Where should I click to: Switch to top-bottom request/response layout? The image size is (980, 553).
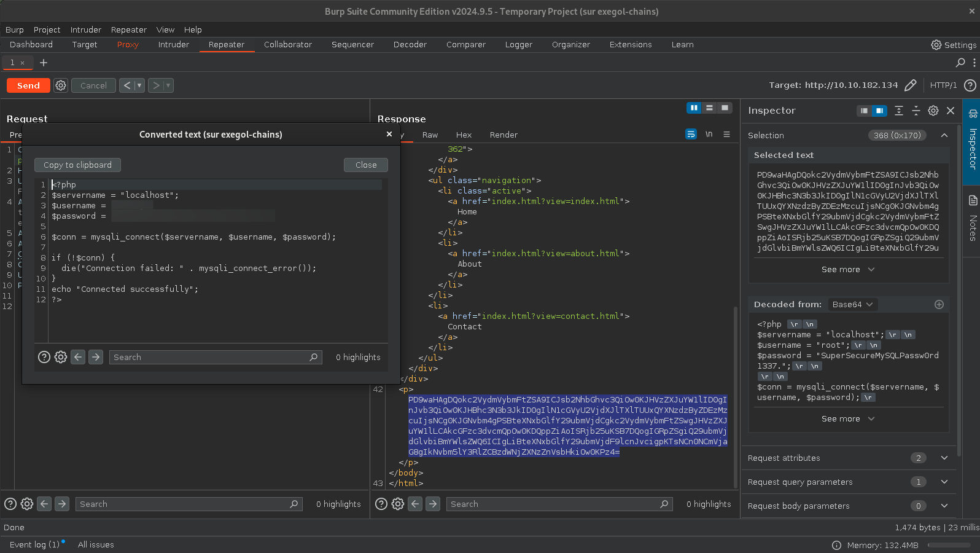pyautogui.click(x=709, y=108)
